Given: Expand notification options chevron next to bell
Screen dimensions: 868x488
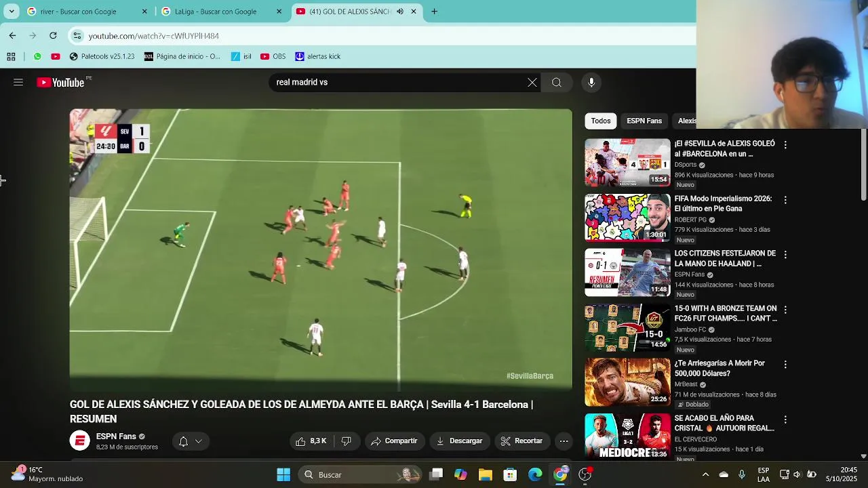Looking at the screenshot, I should (199, 441).
